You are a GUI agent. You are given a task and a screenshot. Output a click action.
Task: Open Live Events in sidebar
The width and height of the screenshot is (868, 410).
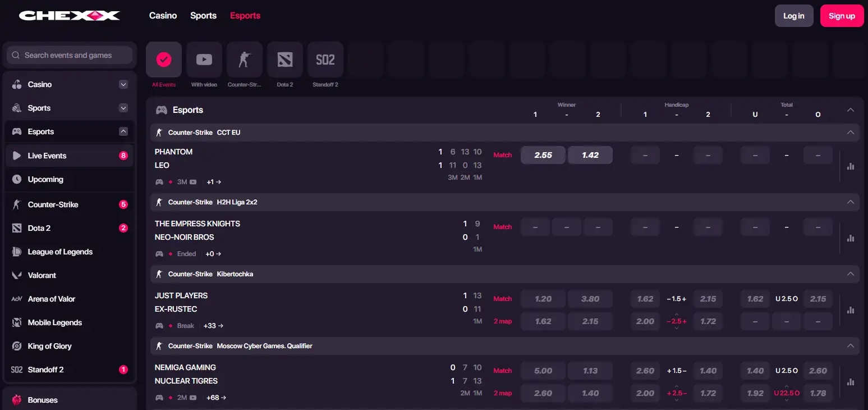coord(70,156)
